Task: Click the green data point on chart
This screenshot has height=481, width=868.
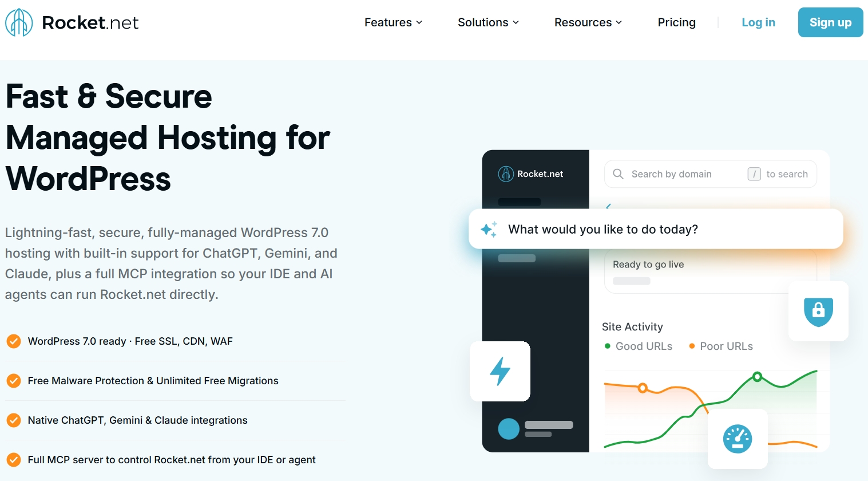Action: (757, 377)
